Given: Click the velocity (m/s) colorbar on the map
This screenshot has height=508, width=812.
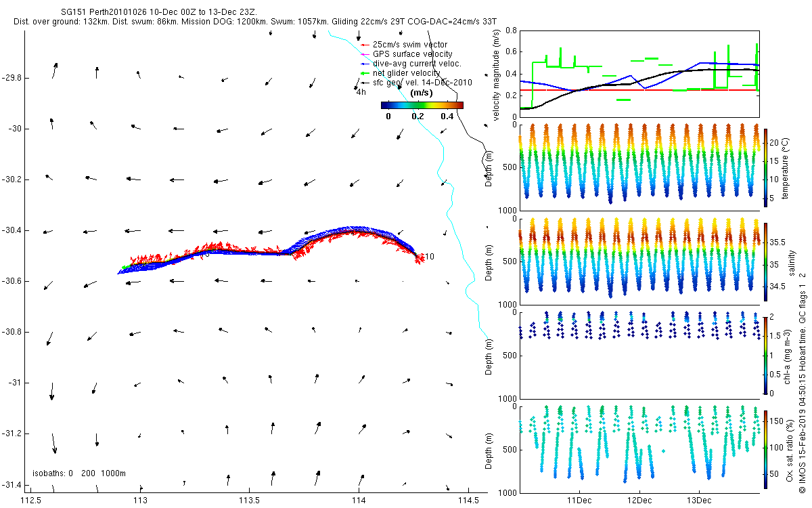Looking at the screenshot, I should coord(422,105).
